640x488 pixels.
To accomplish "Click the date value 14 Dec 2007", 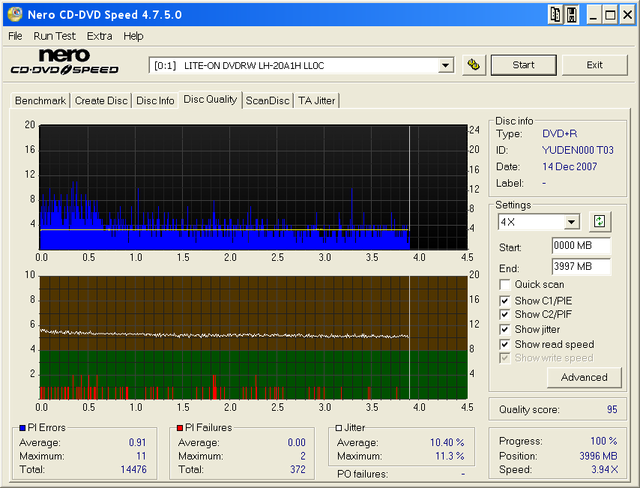I will pyautogui.click(x=569, y=167).
